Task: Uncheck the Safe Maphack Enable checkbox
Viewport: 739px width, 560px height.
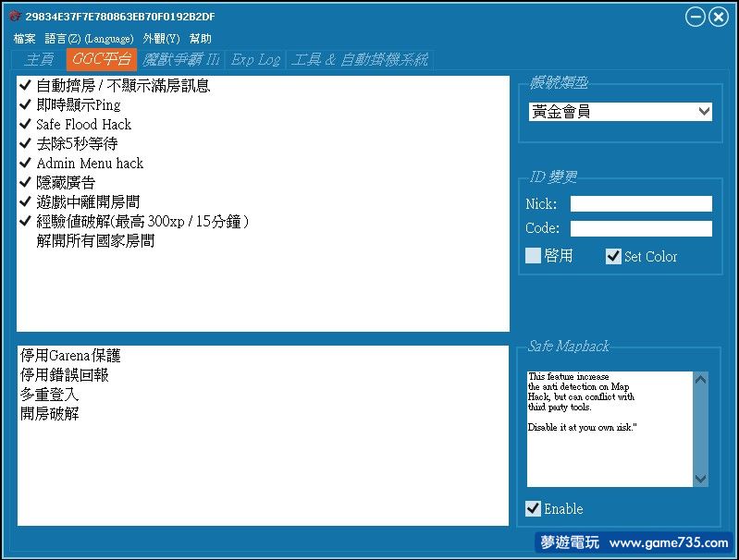Action: 533,508
